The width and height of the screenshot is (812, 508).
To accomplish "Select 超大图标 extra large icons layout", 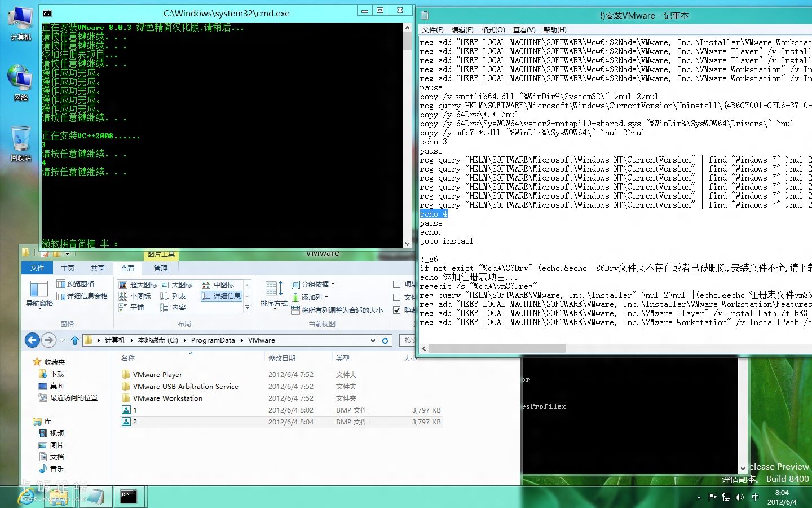I will pos(138,285).
